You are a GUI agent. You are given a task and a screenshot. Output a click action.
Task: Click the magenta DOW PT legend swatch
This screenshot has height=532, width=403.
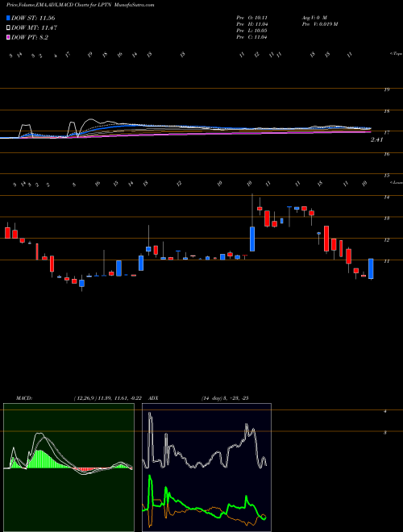(x=9, y=37)
